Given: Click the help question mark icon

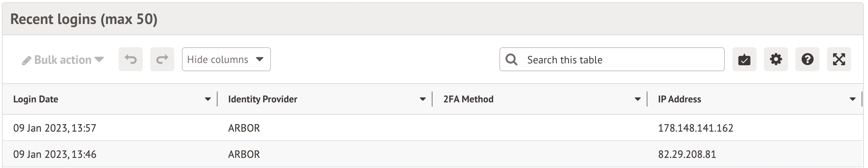Looking at the screenshot, I should click(807, 59).
